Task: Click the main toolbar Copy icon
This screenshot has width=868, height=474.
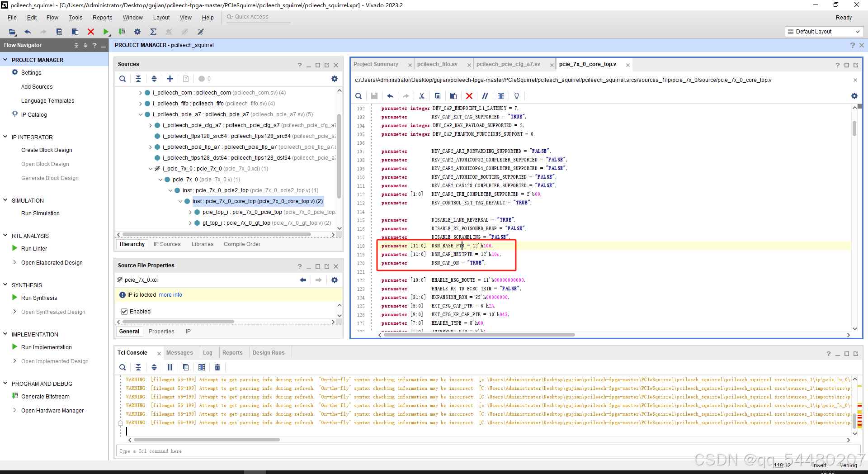Action: (59, 32)
